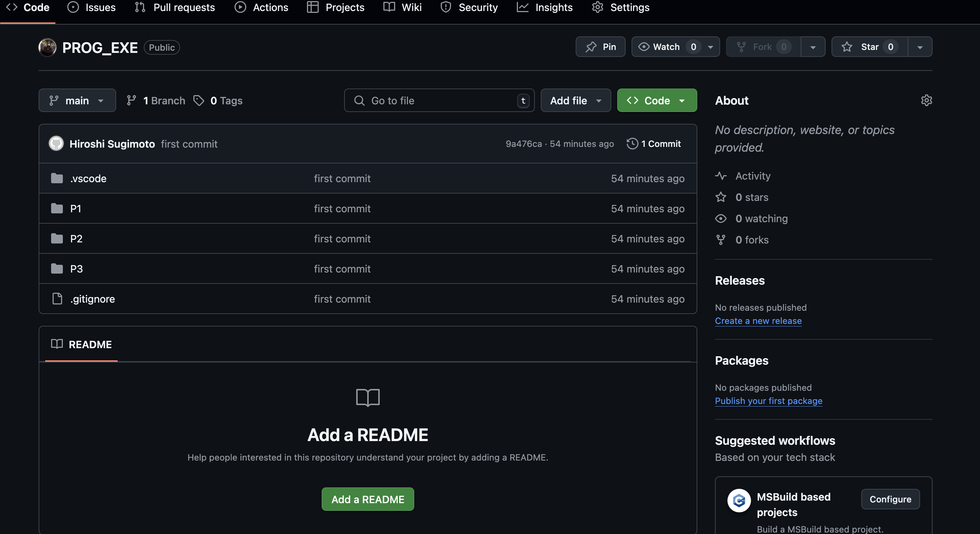The width and height of the screenshot is (980, 534).
Task: Select the README tab
Action: tap(81, 344)
